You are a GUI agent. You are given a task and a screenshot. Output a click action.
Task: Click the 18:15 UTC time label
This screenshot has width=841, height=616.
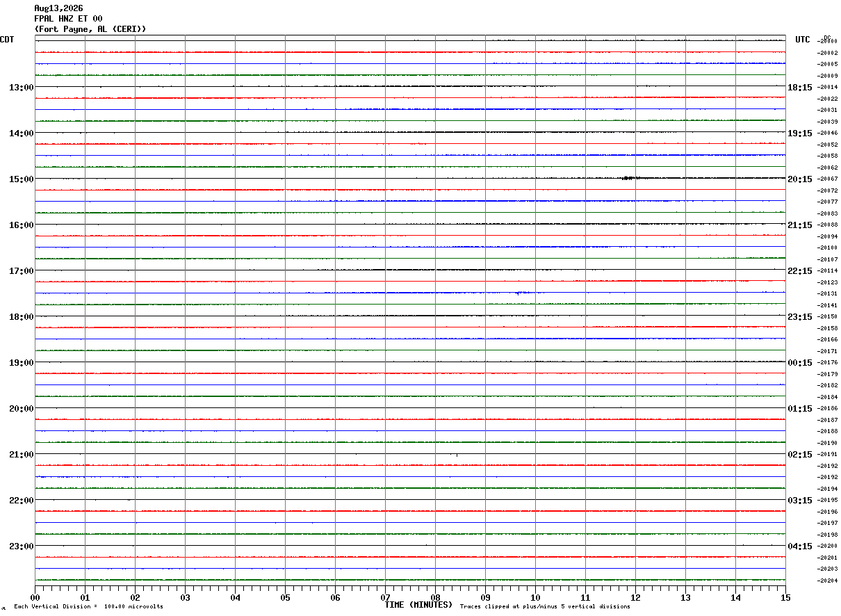point(799,88)
